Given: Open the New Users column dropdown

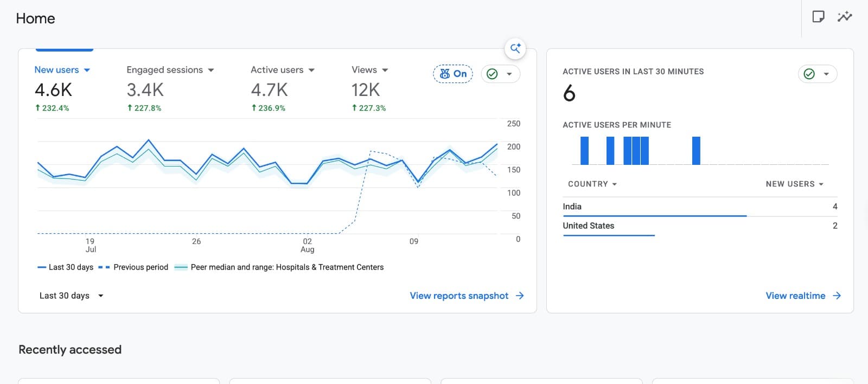Looking at the screenshot, I should tap(795, 184).
